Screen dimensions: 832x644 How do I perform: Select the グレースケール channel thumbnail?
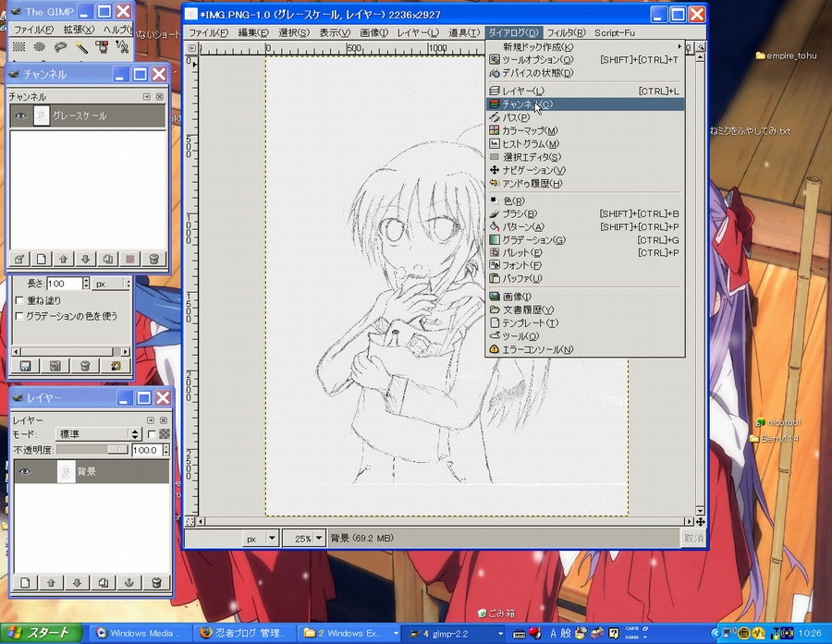coord(42,115)
